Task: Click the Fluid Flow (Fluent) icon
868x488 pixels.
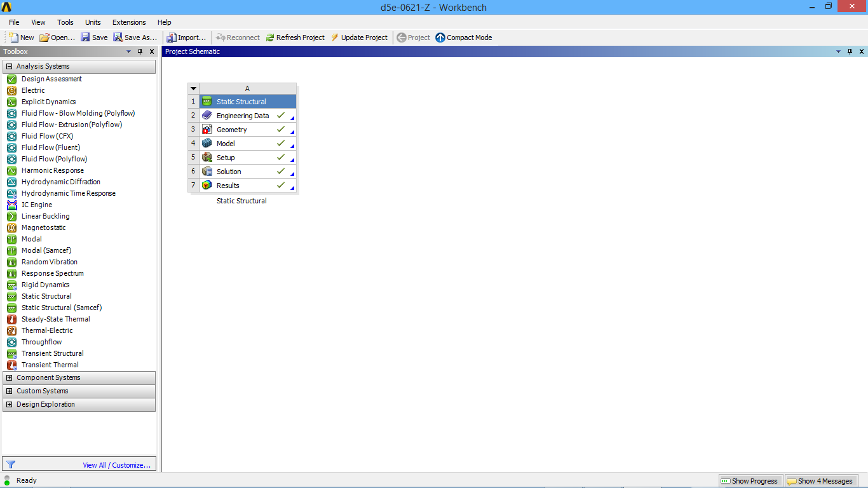Action: click(x=11, y=147)
